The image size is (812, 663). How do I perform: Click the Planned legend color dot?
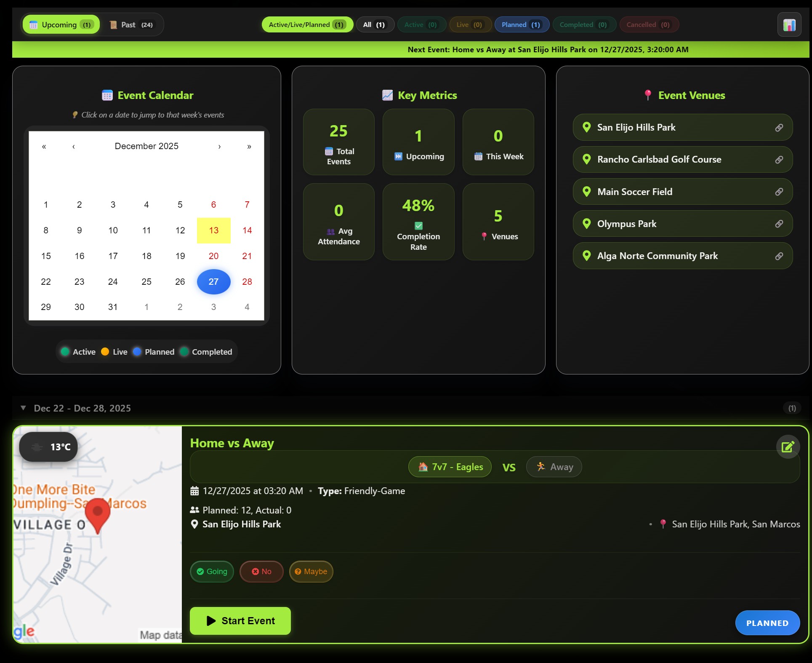(136, 352)
